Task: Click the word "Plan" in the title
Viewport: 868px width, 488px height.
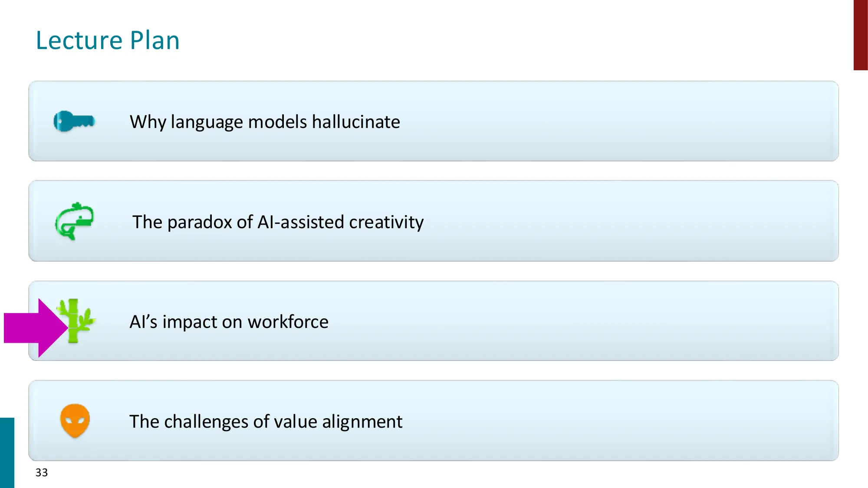Action: click(155, 40)
